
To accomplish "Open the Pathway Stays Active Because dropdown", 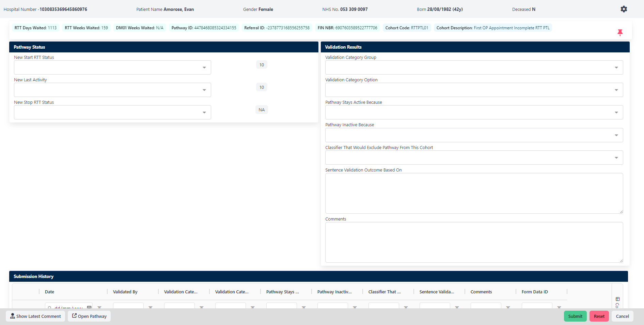I will coord(474,112).
